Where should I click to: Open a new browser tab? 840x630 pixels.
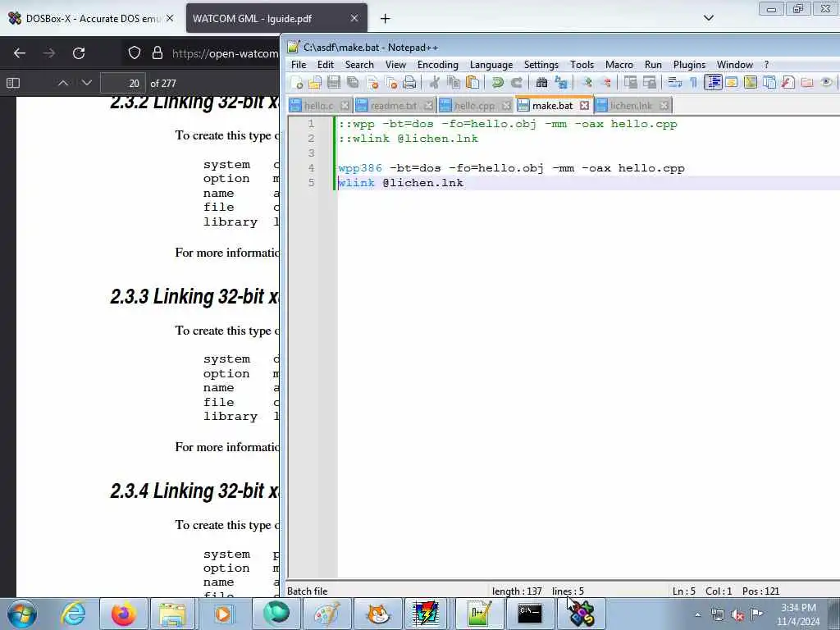tap(386, 19)
